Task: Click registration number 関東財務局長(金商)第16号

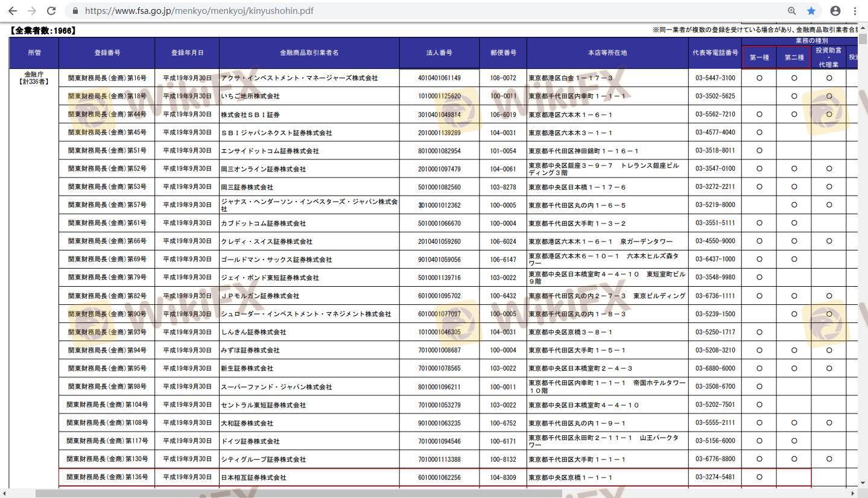Action: tap(107, 78)
